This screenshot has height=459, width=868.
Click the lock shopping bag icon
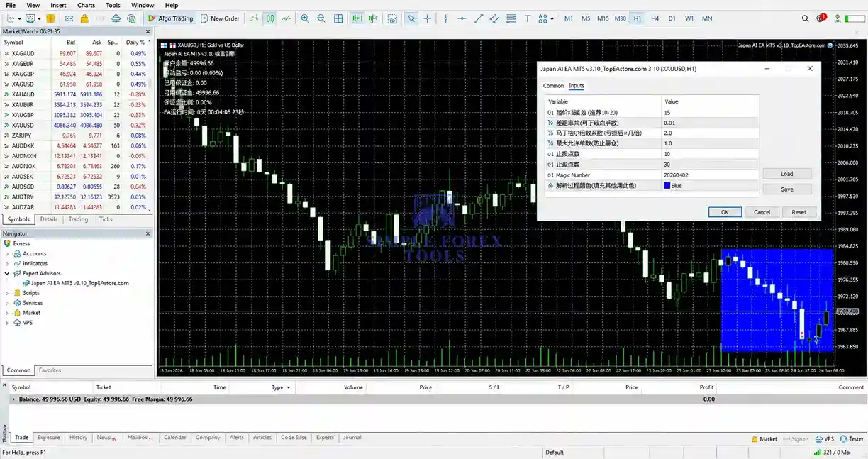click(x=84, y=18)
